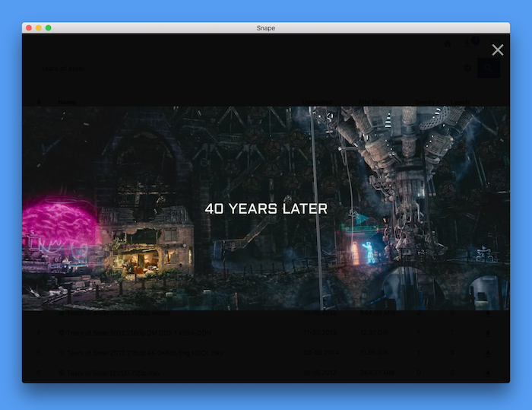Image resolution: width=532 pixels, height=410 pixels.
Task: Select the 'Tears of Steel (2012) 720p mkv' row name
Action: [114, 373]
